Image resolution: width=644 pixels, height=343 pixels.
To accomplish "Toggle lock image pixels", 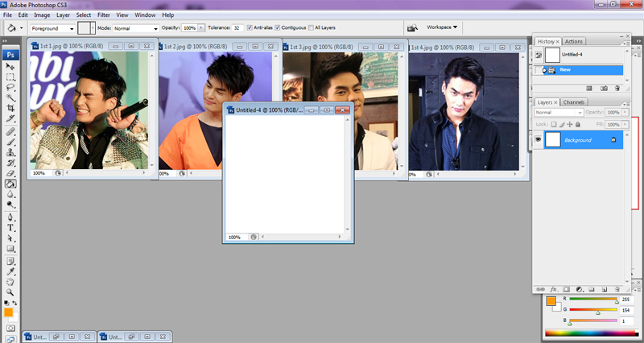I will (x=562, y=124).
